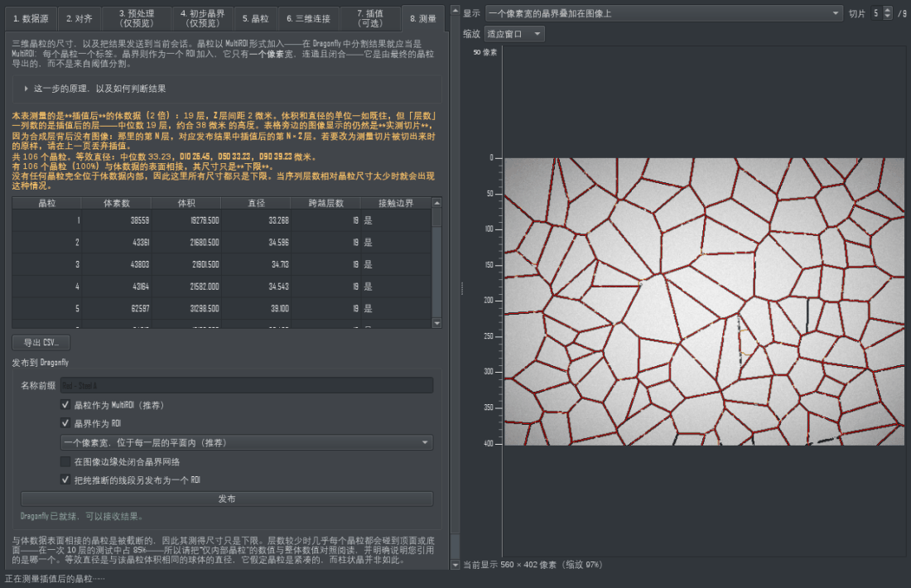Viewport: 911px width, 588px height.
Task: Switch to the 2. 对齐 tab
Action: click(x=80, y=18)
